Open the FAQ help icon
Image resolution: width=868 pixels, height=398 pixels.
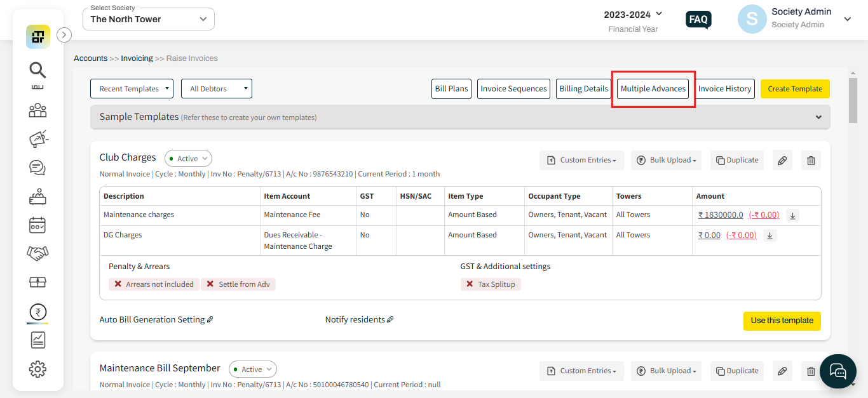pyautogui.click(x=698, y=20)
